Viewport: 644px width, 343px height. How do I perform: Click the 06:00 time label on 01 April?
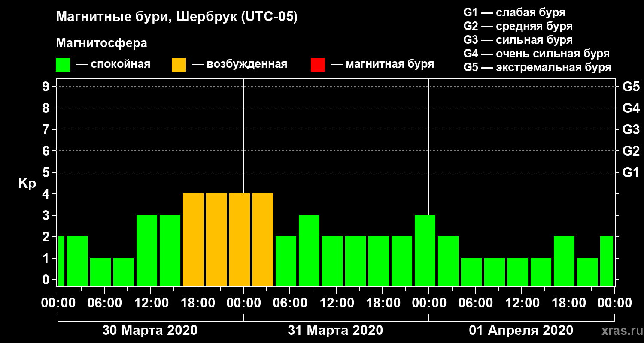point(475,303)
